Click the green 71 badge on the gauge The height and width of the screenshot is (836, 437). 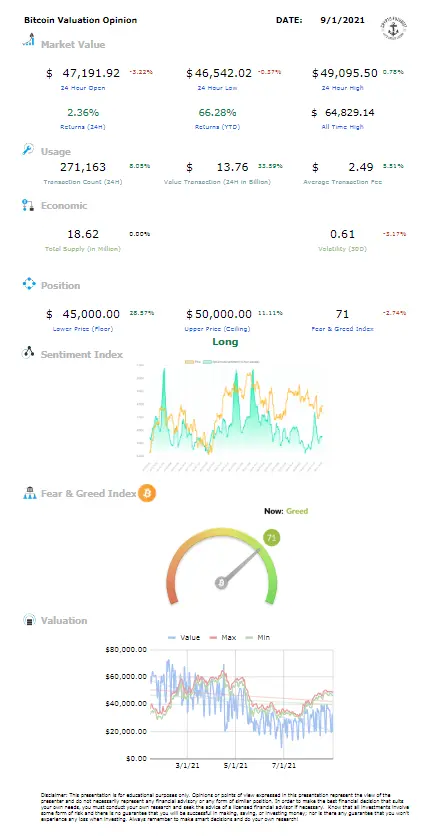coord(271,538)
